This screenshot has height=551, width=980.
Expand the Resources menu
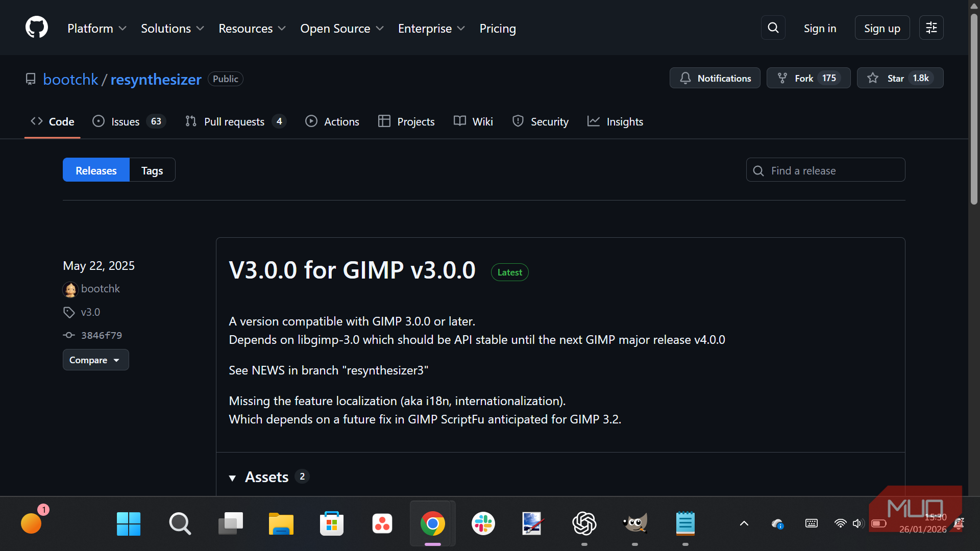point(252,29)
